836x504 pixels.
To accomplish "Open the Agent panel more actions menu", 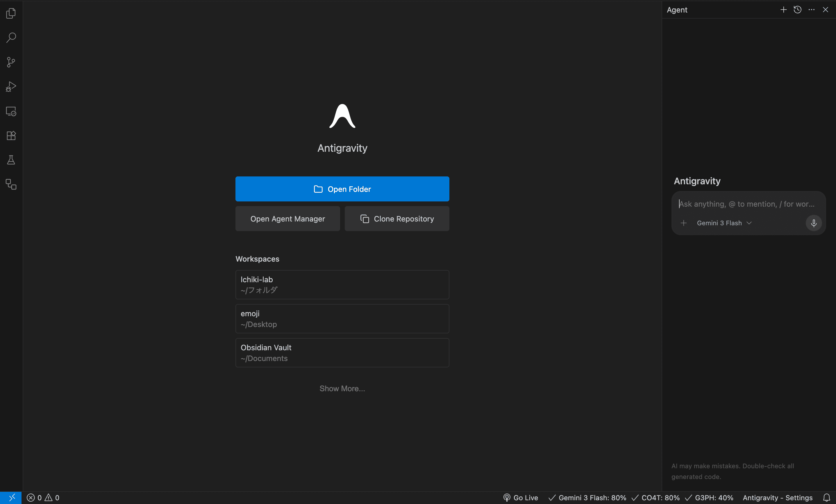I will tap(811, 10).
